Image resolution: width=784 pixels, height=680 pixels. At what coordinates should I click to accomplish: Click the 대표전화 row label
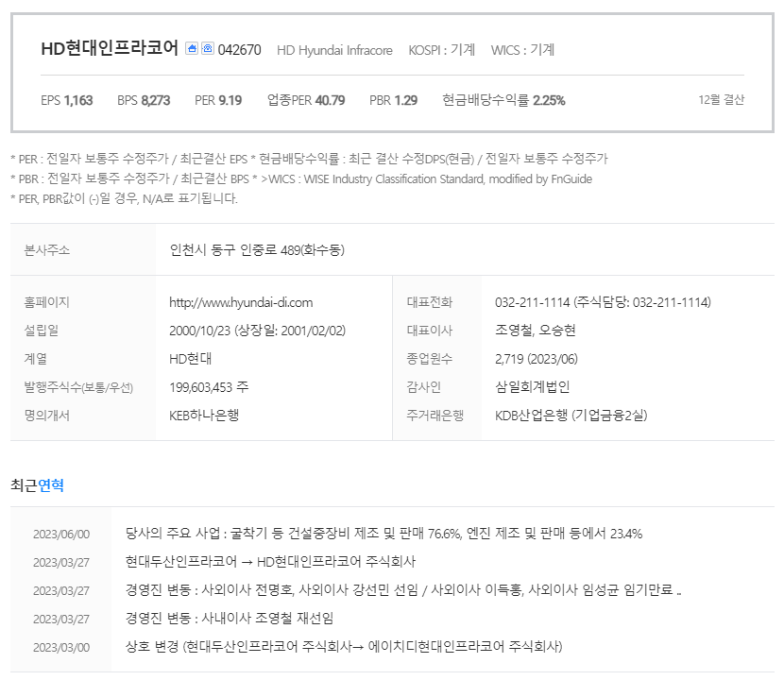click(x=430, y=302)
